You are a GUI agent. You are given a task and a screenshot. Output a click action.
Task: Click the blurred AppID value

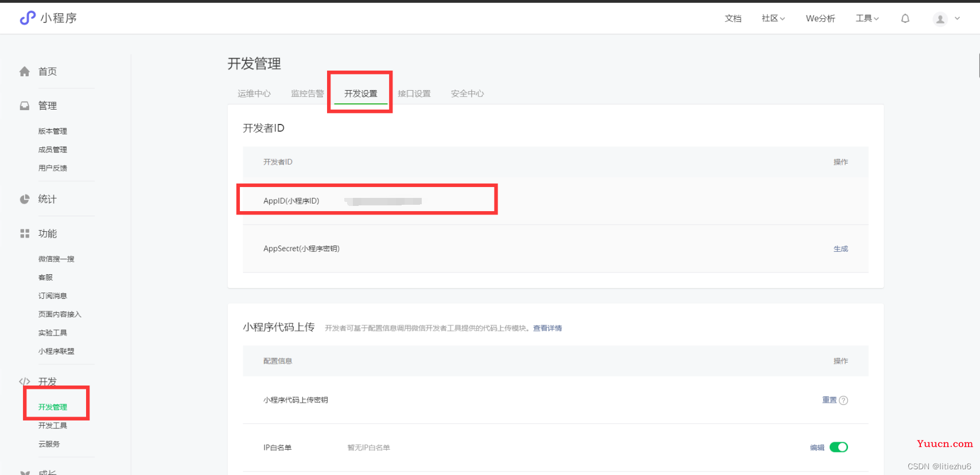[x=383, y=201]
